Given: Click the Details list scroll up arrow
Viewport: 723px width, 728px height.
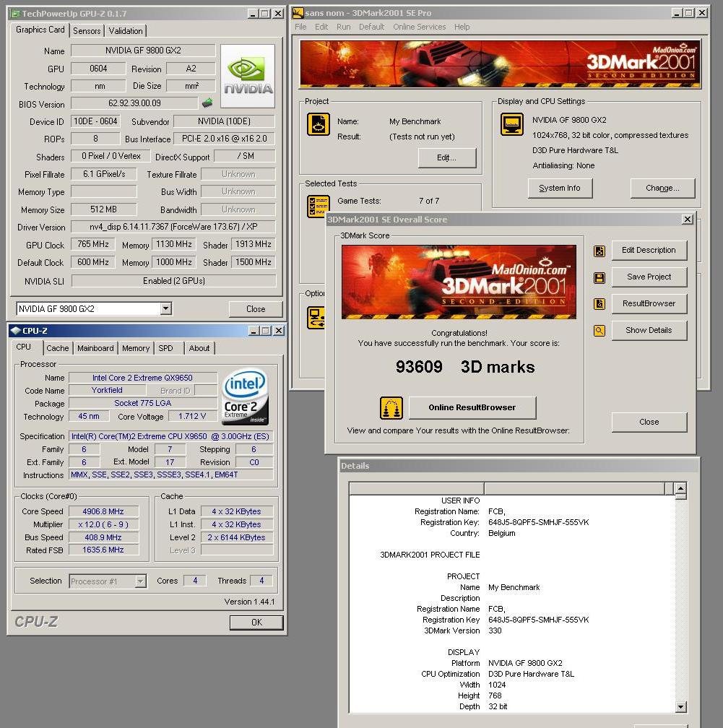Looking at the screenshot, I should click(x=680, y=488).
